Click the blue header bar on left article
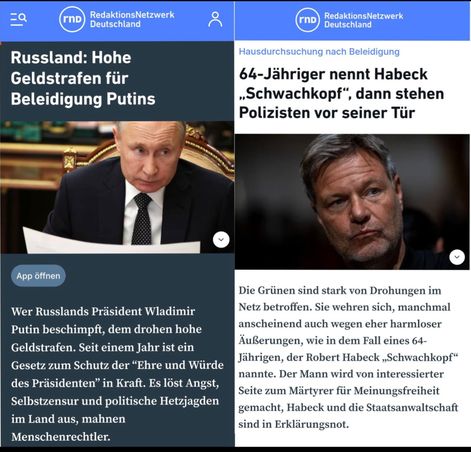The width and height of the screenshot is (471, 452). point(117,21)
